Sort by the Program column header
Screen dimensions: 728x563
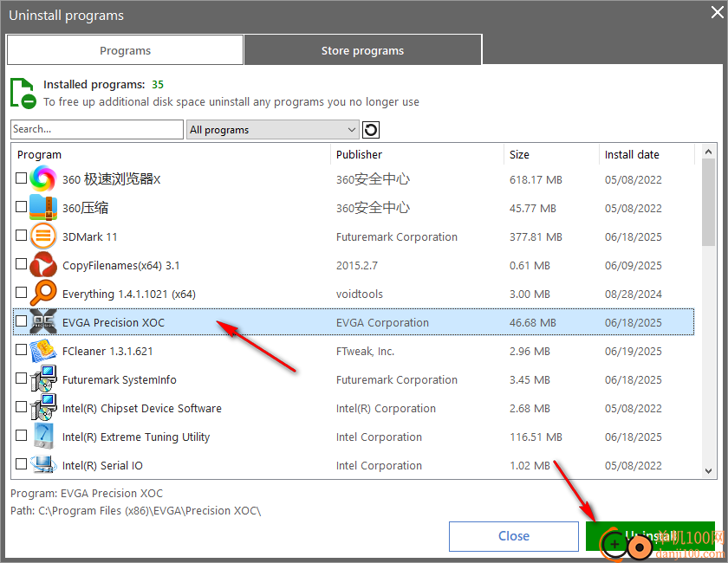point(171,154)
